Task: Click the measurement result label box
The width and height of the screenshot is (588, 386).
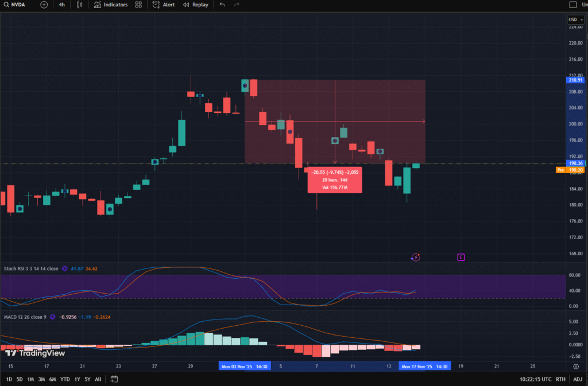Action: 335,180
